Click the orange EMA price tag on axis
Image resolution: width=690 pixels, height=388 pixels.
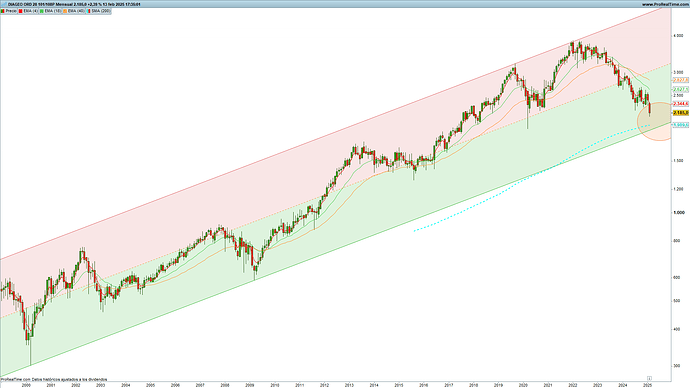pos(681,80)
